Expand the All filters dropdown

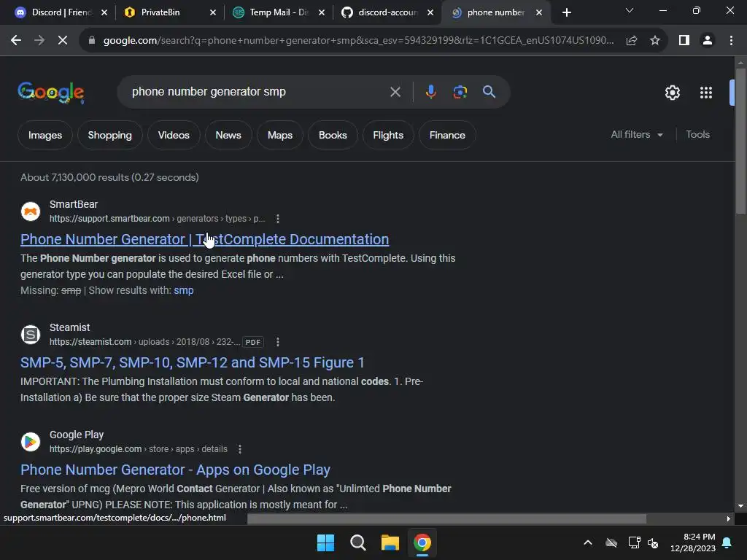(637, 135)
